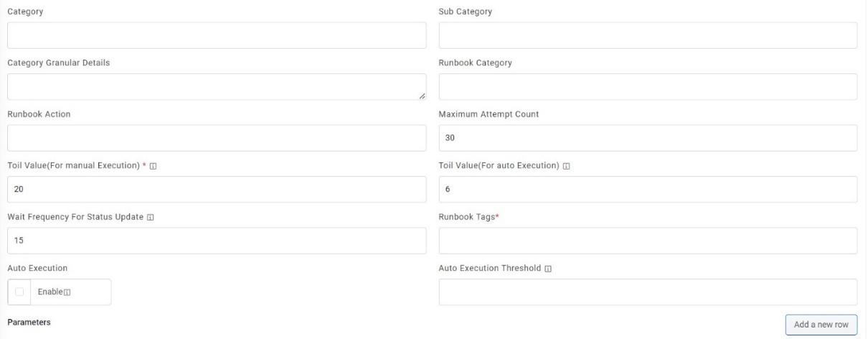Click the auto Execution Toil Value field

tap(648, 190)
